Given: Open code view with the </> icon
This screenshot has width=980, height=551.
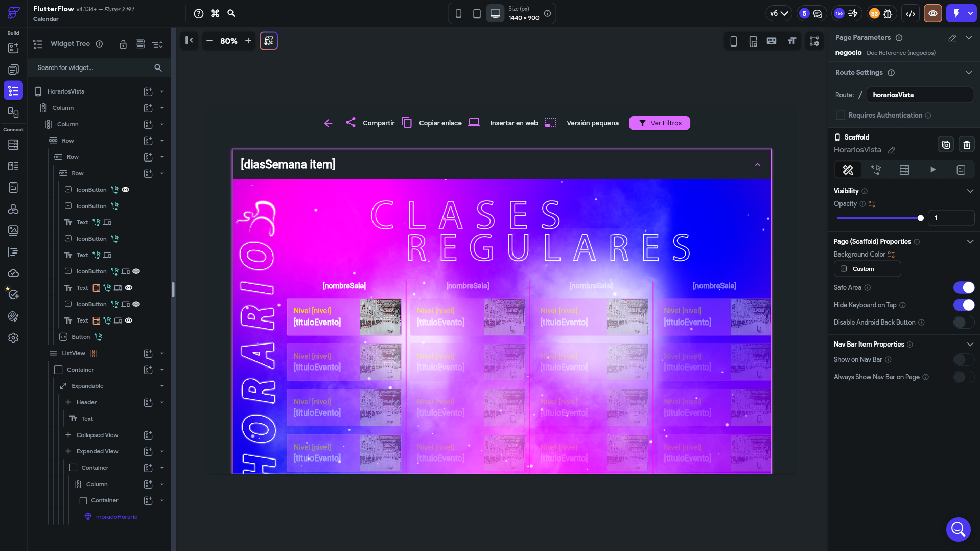Looking at the screenshot, I should [x=910, y=13].
